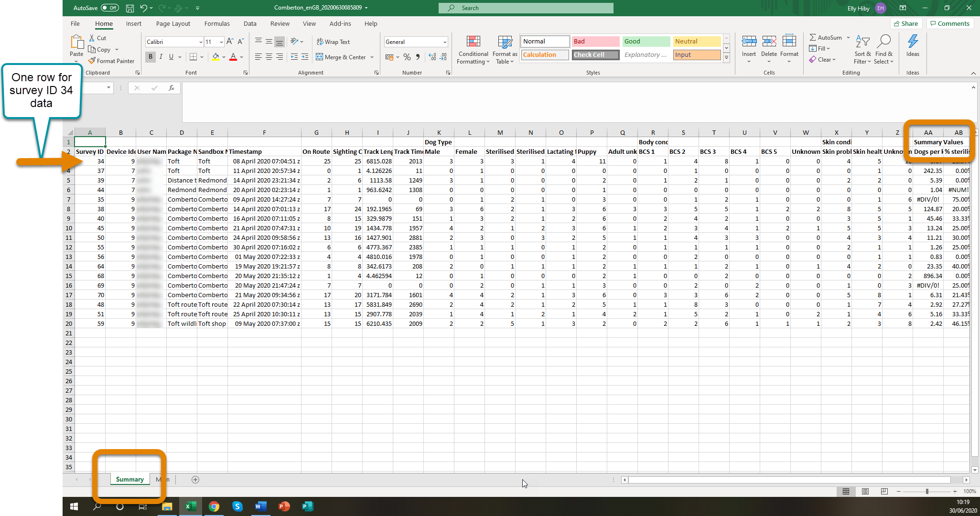Increase font size with larger A icon
The height and width of the screenshot is (516, 980).
pyautogui.click(x=230, y=42)
